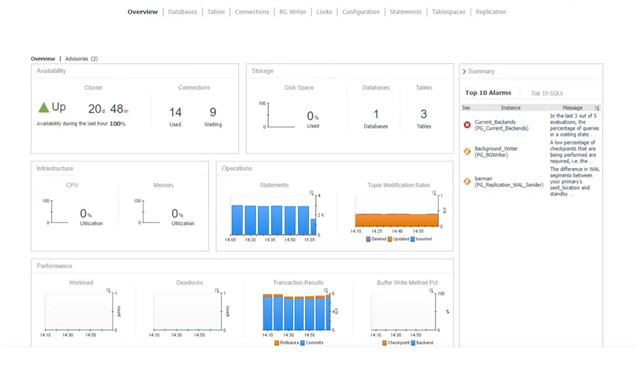Viewport: 640px width, 377px height.
Task: Click the red critical alarm icon for Current_Backends
Action: pos(467,125)
